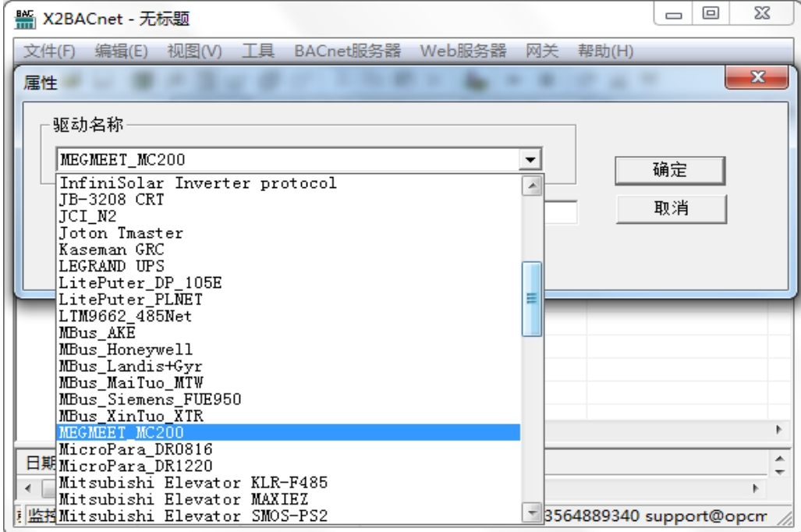Viewport: 801px width, 532px height.
Task: Open the Web服务器 menu
Action: point(463,51)
